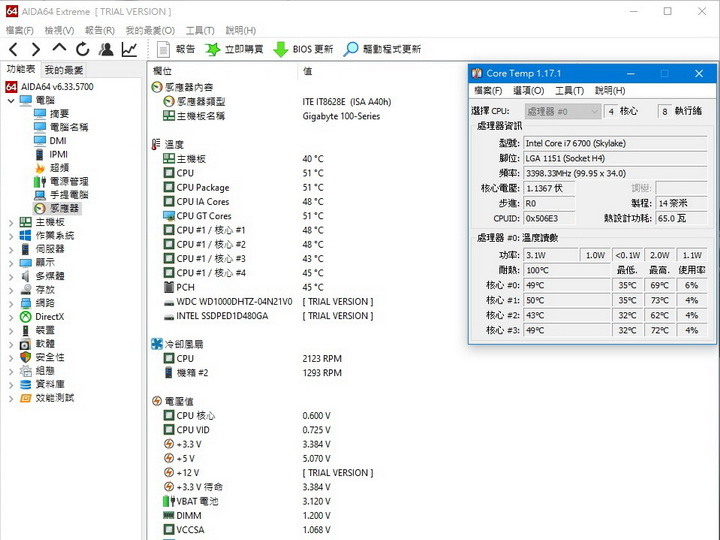
Task: Select the 超頻 overclock tree item
Action: pyautogui.click(x=59, y=168)
